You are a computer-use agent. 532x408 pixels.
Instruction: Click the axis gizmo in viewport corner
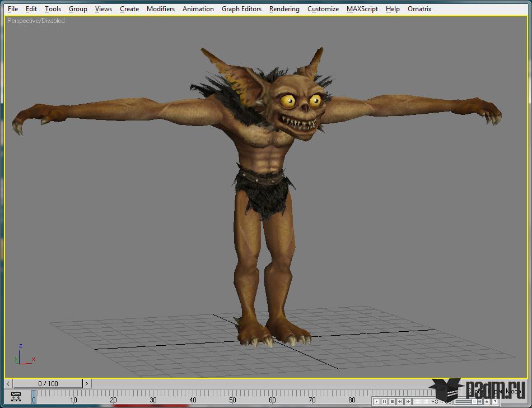pos(22,355)
